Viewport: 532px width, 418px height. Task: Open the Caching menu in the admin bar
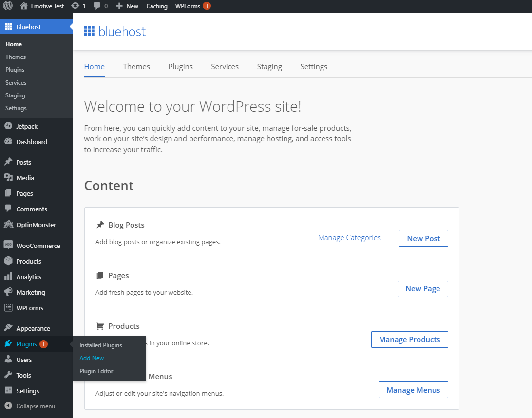157,6
